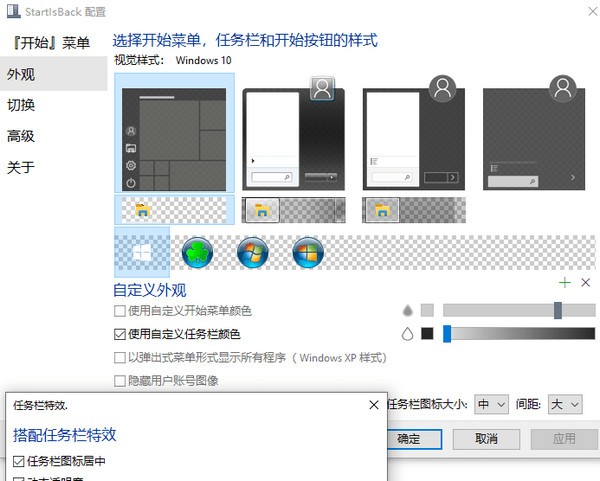Open the 『开始』菜单 section
The width and height of the screenshot is (600, 481).
coord(51,42)
